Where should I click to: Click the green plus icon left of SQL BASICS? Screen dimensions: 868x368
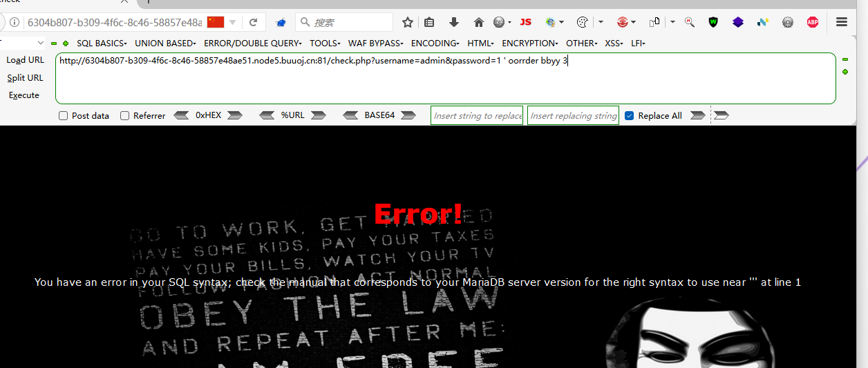tap(66, 43)
